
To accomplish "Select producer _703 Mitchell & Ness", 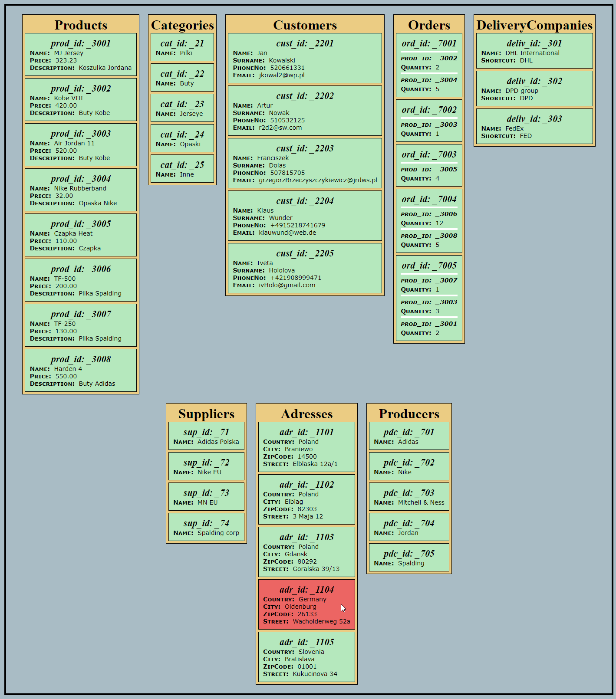I will [409, 497].
